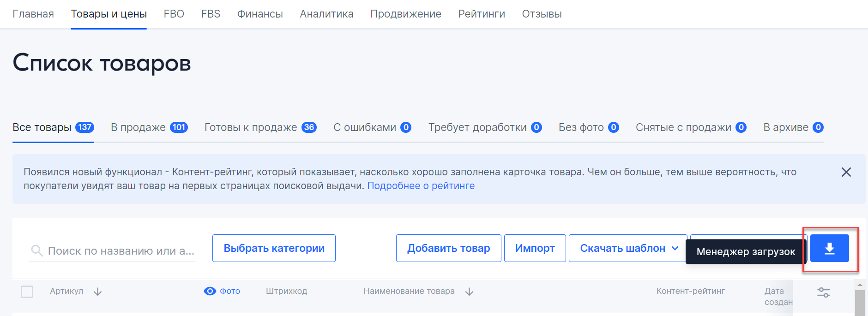Click the table vertical scrollbar

coord(859,302)
